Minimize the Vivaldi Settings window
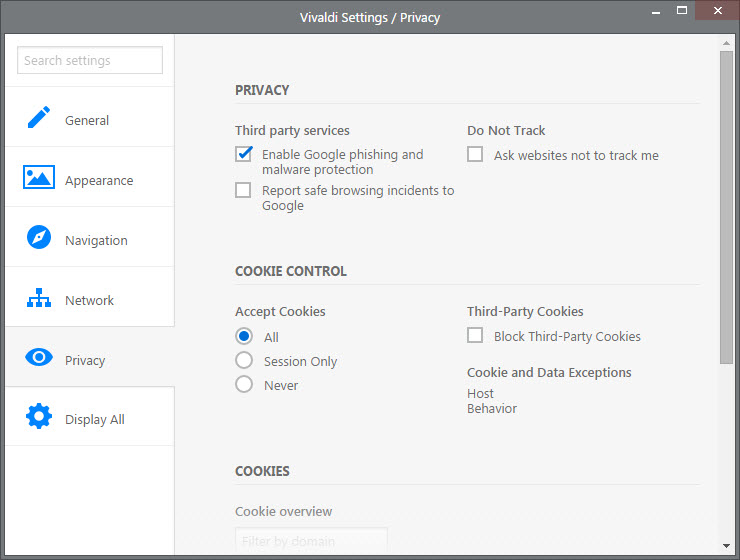The image size is (740, 560). (656, 11)
